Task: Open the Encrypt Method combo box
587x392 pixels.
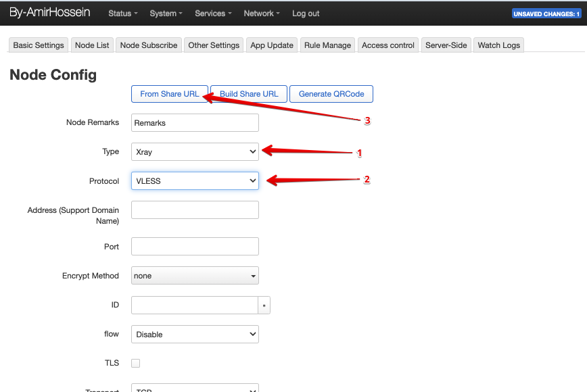Action: (195, 276)
